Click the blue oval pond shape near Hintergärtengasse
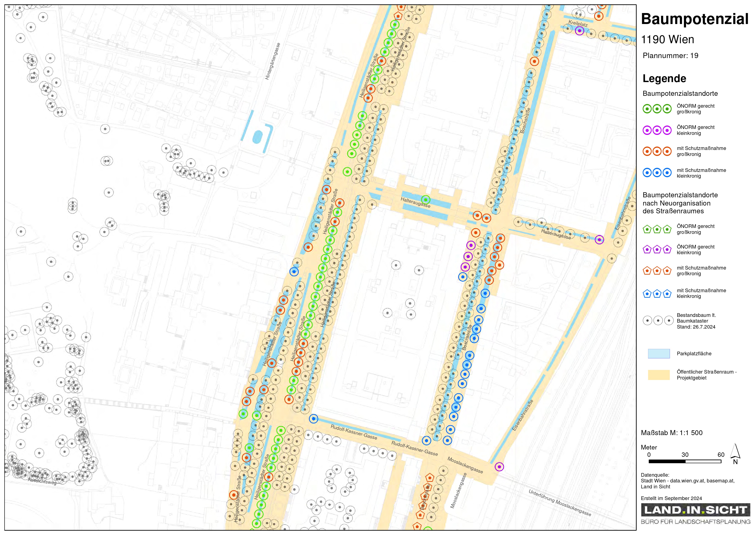The width and height of the screenshot is (756, 535). point(257,137)
